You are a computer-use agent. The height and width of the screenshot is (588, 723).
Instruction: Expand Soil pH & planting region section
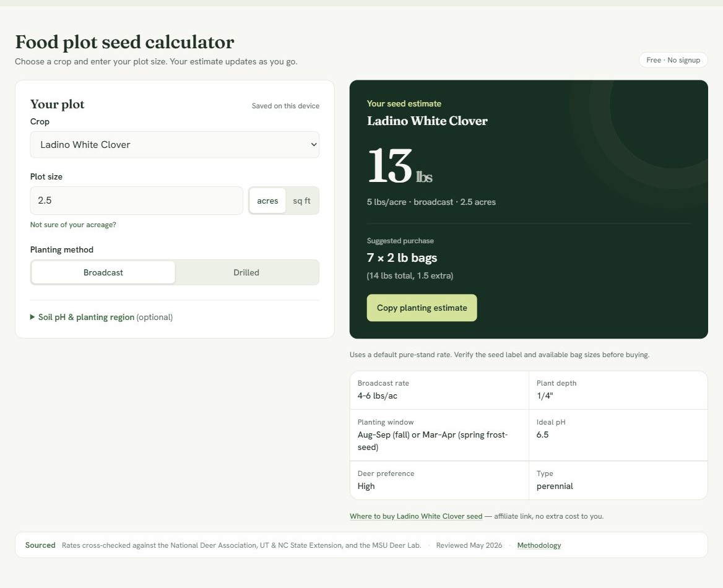pyautogui.click(x=102, y=318)
